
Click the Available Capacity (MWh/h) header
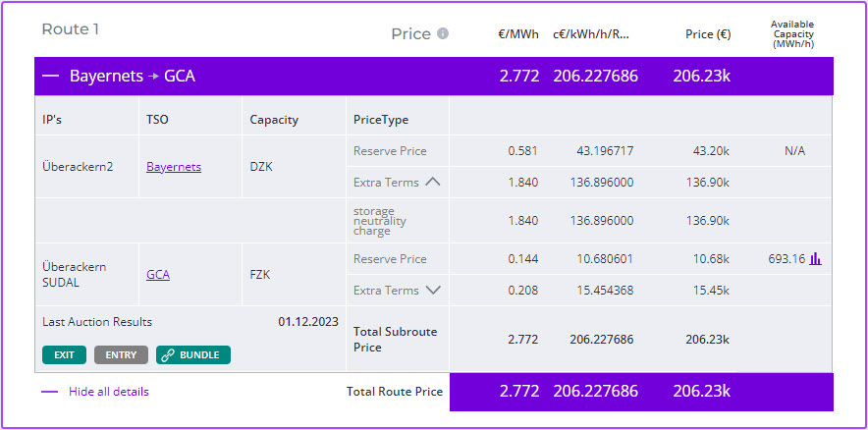[x=792, y=34]
